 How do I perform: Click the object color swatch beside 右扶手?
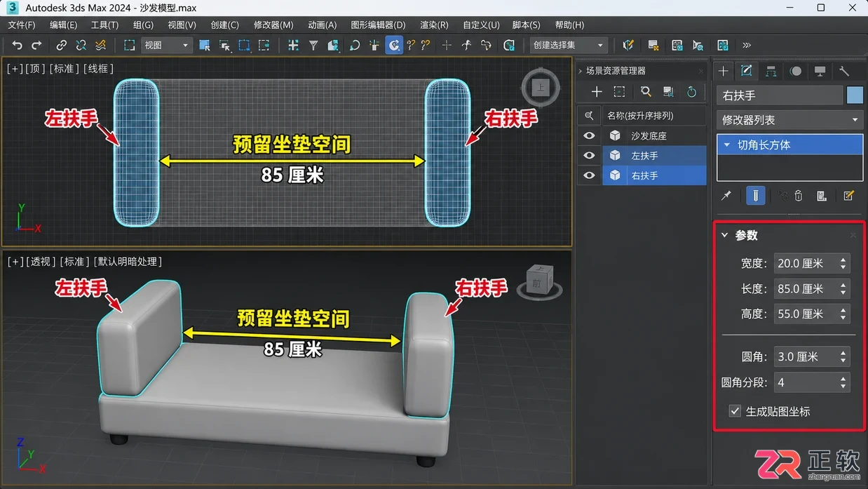(x=855, y=95)
